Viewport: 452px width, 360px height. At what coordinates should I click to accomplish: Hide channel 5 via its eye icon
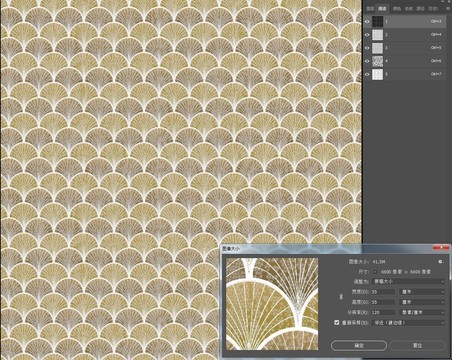367,74
